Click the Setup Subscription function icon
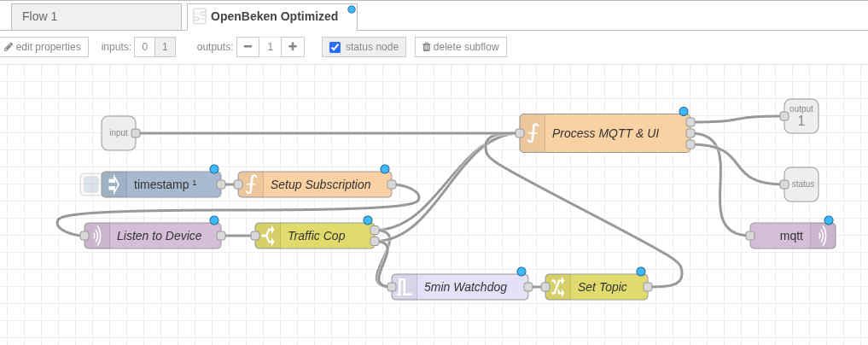The image size is (868, 345). (x=251, y=184)
